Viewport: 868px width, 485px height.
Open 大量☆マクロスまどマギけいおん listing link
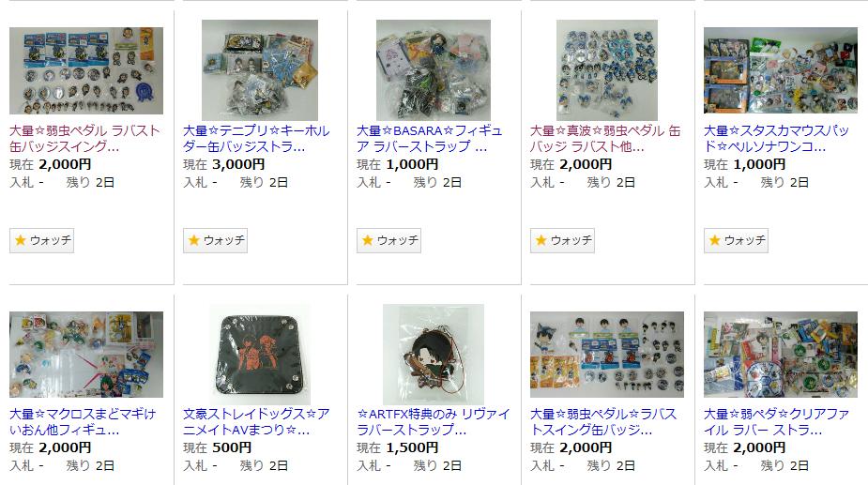point(83,421)
